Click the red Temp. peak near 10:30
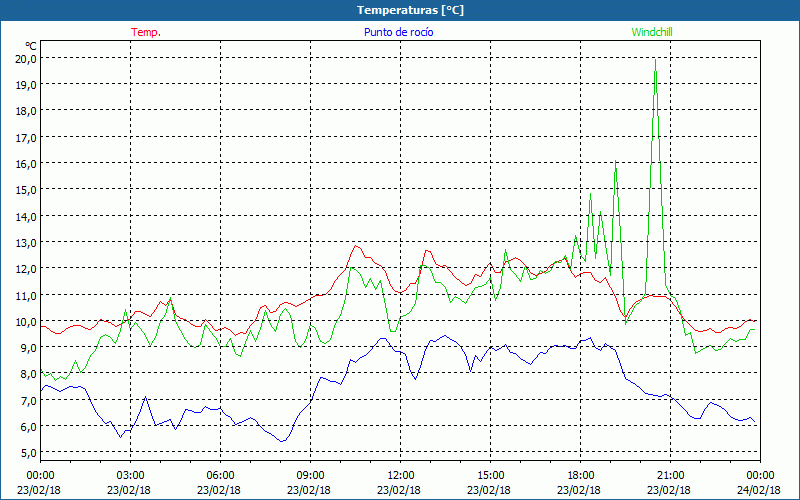800x500 pixels. click(356, 246)
